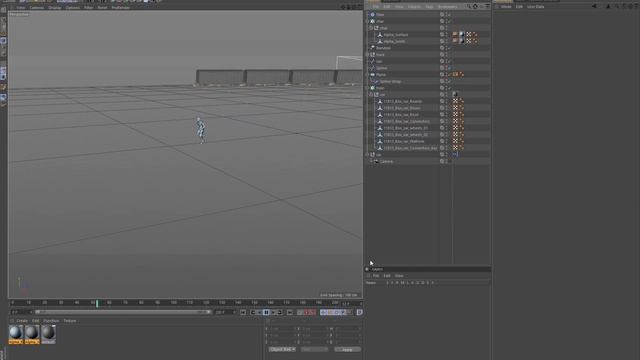Open the viewport Cameras menu
The image size is (640, 360).
point(37,7)
